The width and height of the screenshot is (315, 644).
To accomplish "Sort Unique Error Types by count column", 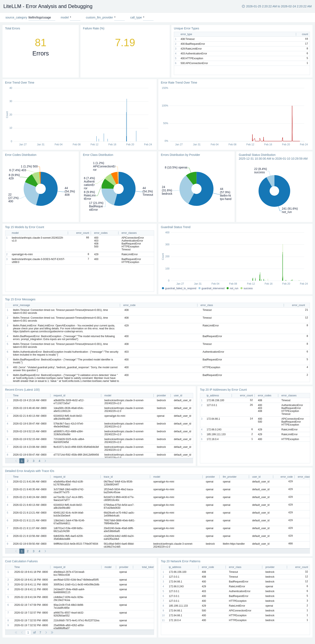I will coord(305,34).
